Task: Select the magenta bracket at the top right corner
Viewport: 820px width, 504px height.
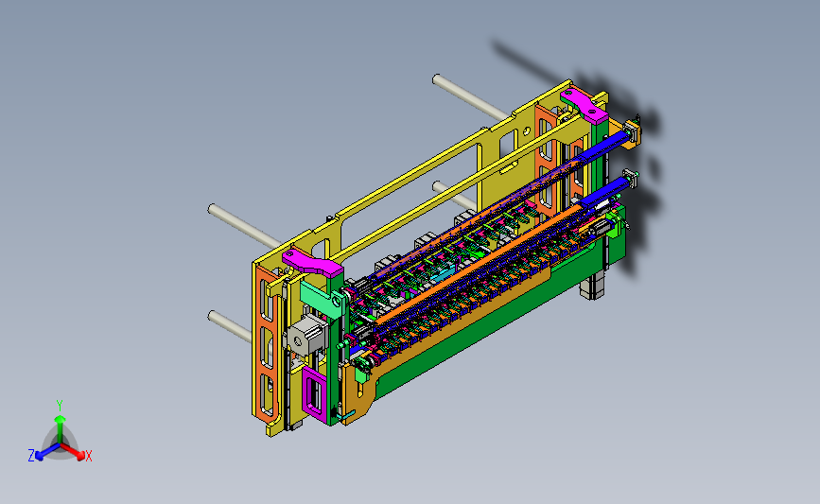Action: click(584, 105)
